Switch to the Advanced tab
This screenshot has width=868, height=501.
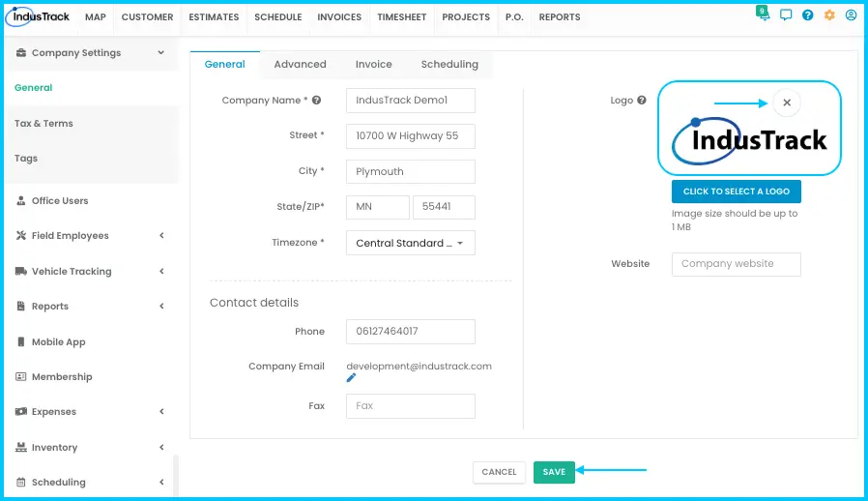(300, 64)
